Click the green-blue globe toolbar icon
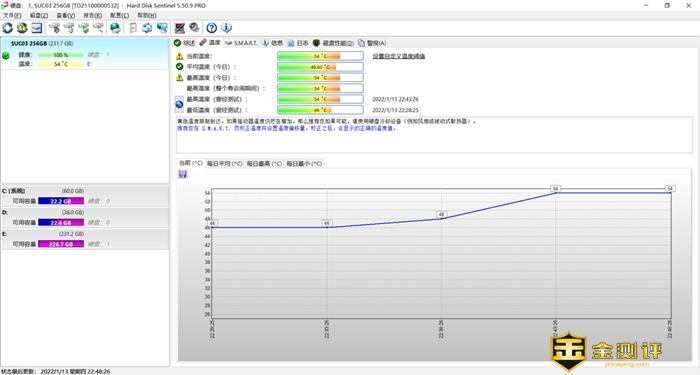The width and height of the screenshot is (700, 375). click(115, 28)
